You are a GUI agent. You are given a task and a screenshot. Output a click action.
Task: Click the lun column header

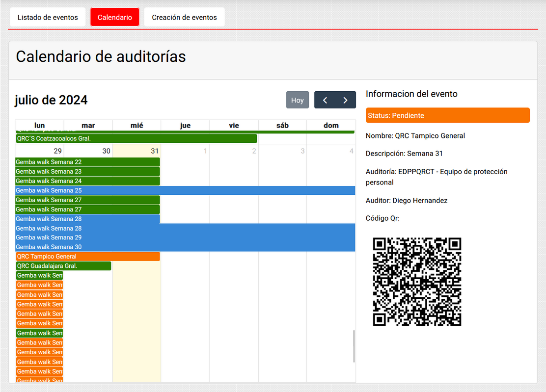[39, 125]
